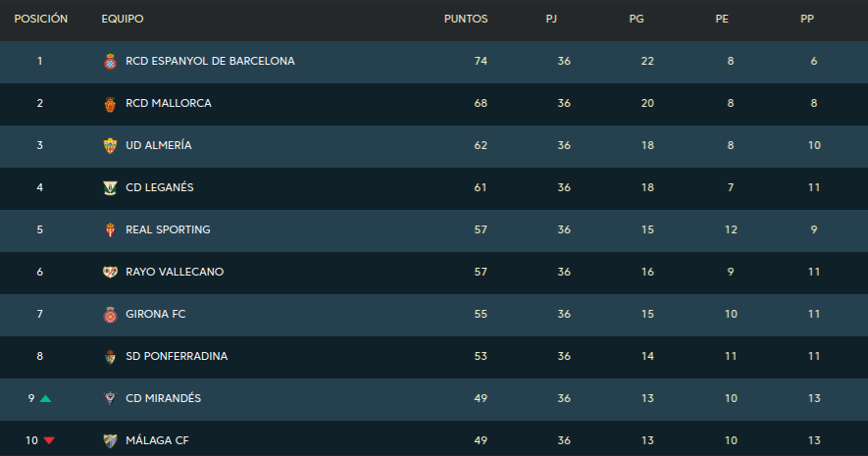The width and height of the screenshot is (868, 456).
Task: Click Girona FC's 55 points value
Action: pos(481,314)
